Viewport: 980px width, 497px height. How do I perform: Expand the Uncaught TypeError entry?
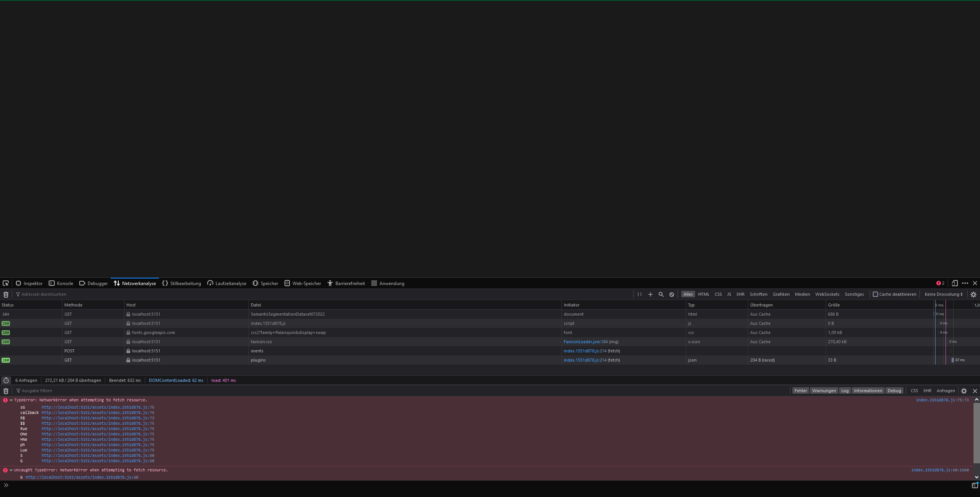(10, 470)
